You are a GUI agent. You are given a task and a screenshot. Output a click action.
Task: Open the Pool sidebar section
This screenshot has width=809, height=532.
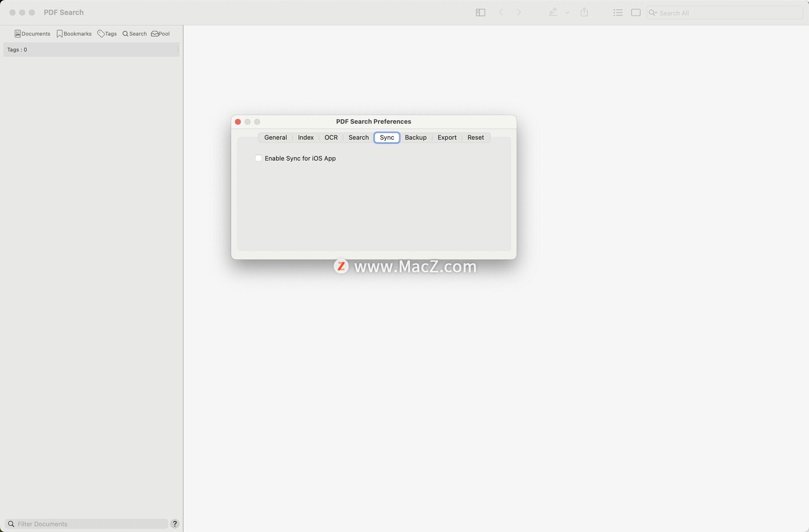(x=161, y=34)
